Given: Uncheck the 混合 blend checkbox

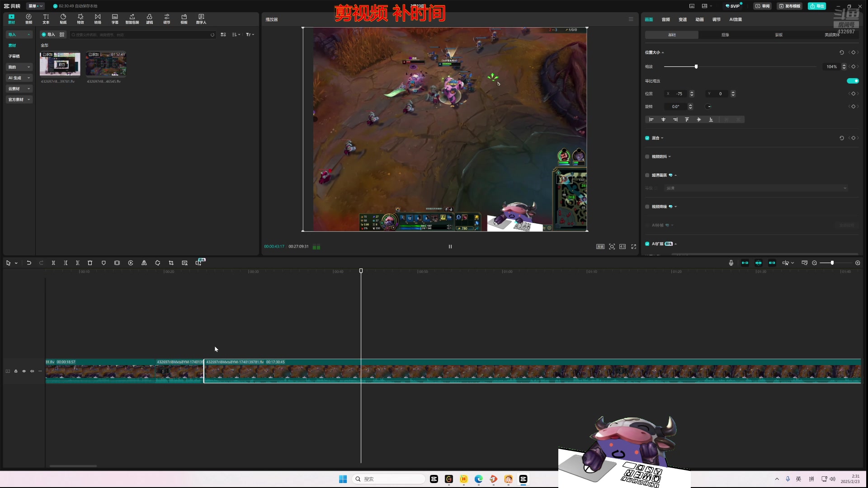Looking at the screenshot, I should 647,138.
